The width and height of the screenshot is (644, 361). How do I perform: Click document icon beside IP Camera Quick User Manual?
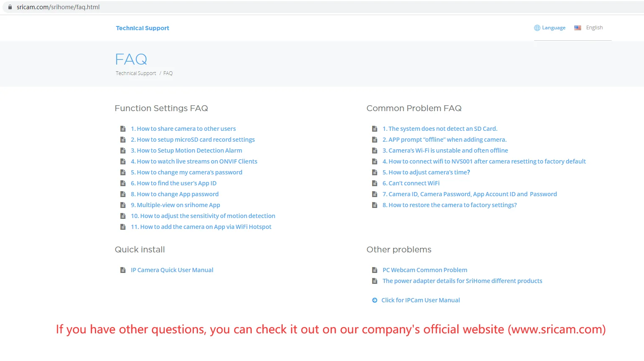tap(123, 270)
